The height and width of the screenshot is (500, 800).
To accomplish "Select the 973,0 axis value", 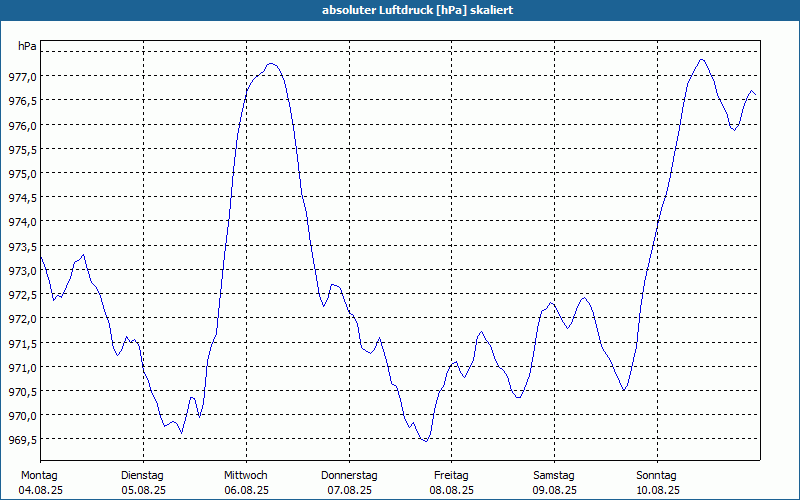I will [23, 270].
